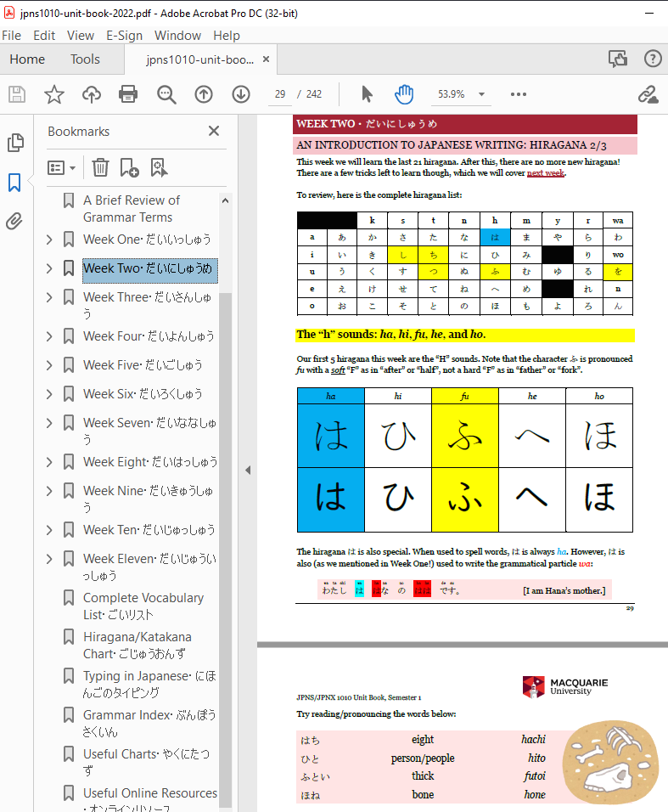
Task: Expand the Week Three bookmark
Action: click(49, 297)
